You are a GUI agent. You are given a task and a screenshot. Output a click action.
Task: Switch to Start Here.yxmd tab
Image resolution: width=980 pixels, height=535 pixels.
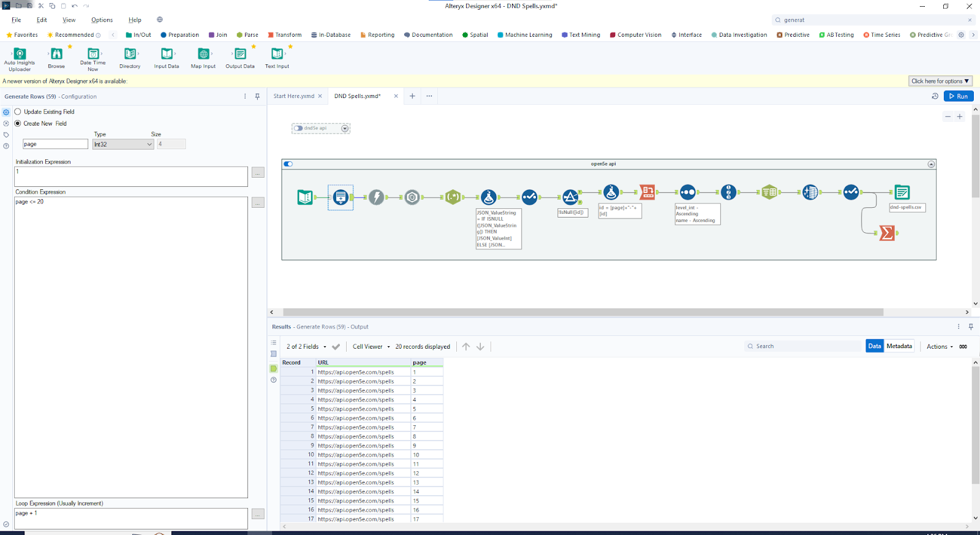[x=293, y=96]
